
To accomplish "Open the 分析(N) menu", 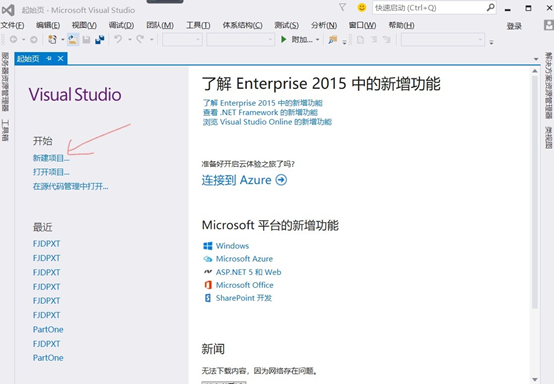I will click(324, 25).
